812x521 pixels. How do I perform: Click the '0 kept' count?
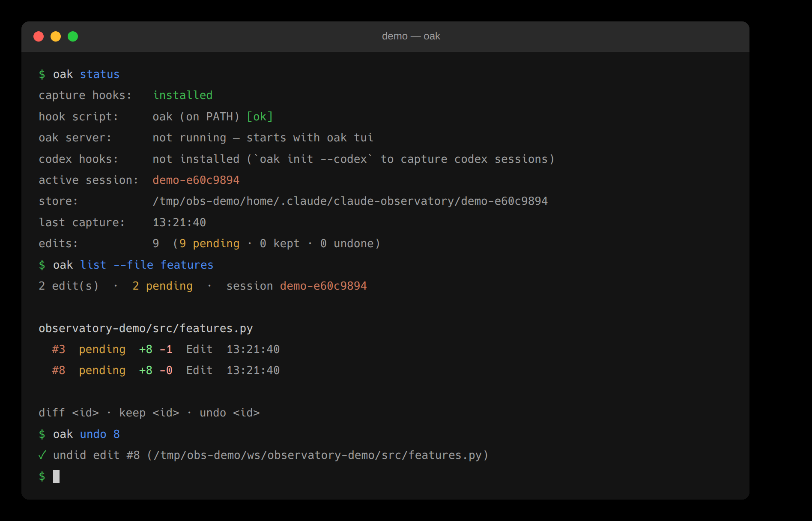pos(280,243)
